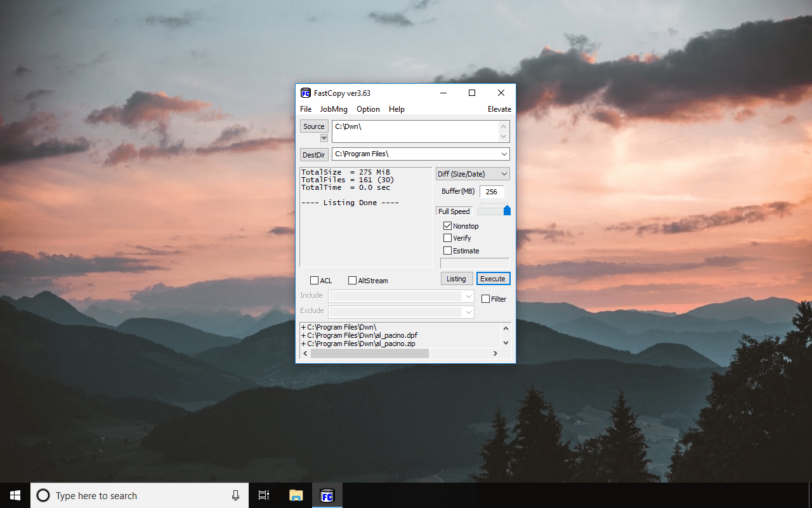This screenshot has height=508, width=812.
Task: Click the '+ C:\Program Files\Dwn\' log line
Action: pyautogui.click(x=339, y=328)
